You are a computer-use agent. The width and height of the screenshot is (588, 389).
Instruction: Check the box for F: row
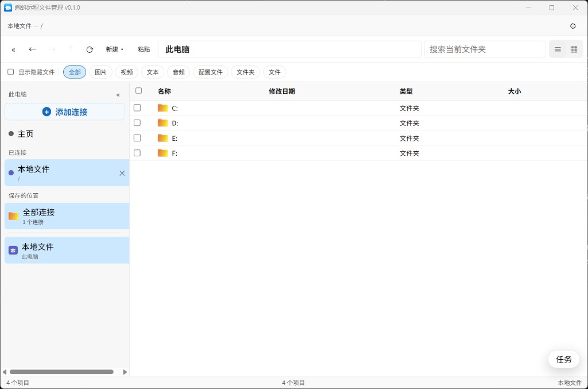pyautogui.click(x=137, y=153)
